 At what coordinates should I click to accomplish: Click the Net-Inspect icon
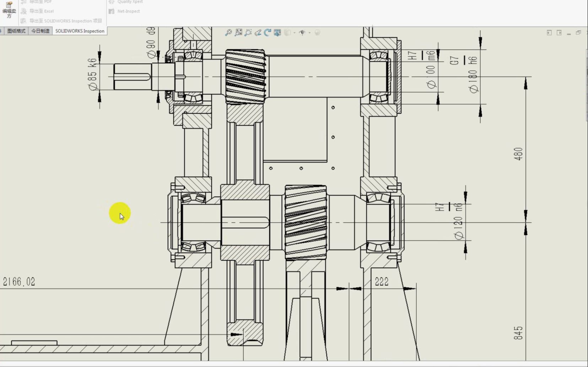coord(111,11)
